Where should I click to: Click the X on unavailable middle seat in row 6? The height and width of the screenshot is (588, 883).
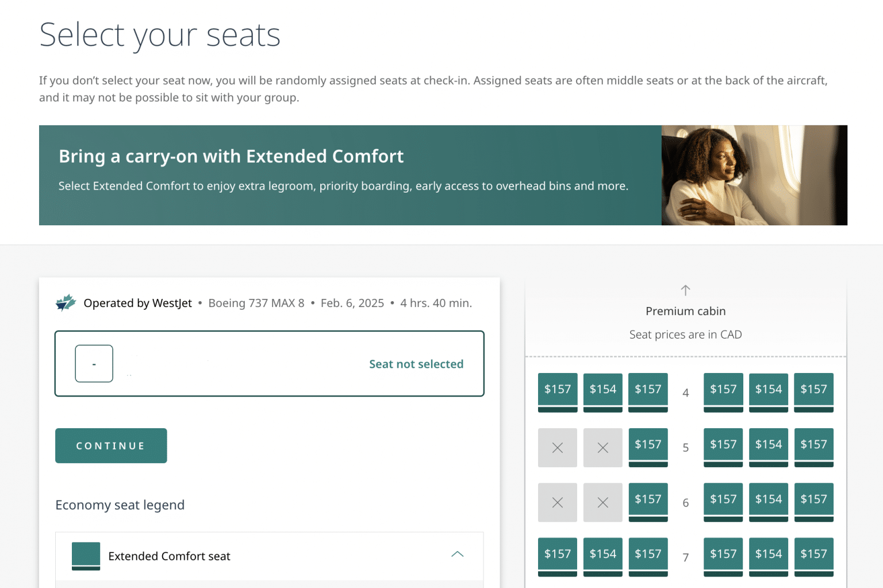click(x=602, y=502)
